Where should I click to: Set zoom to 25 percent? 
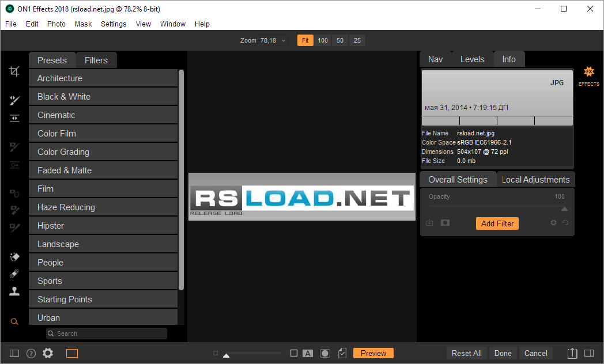click(357, 40)
